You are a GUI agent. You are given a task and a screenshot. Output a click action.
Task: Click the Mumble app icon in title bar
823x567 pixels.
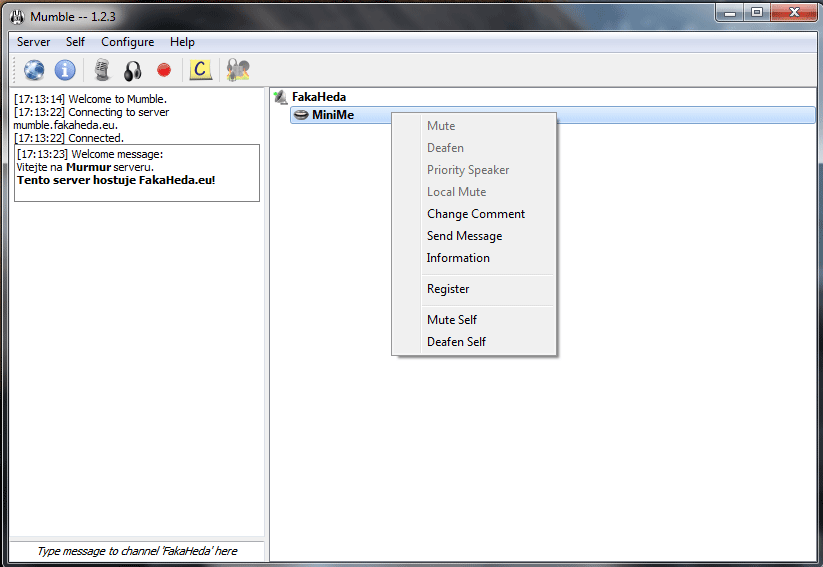[17, 17]
